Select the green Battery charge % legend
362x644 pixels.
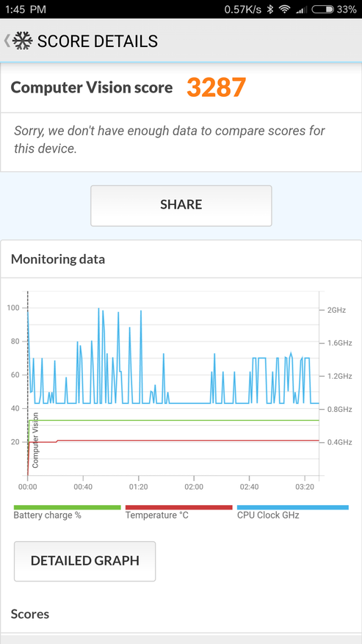[68, 512]
